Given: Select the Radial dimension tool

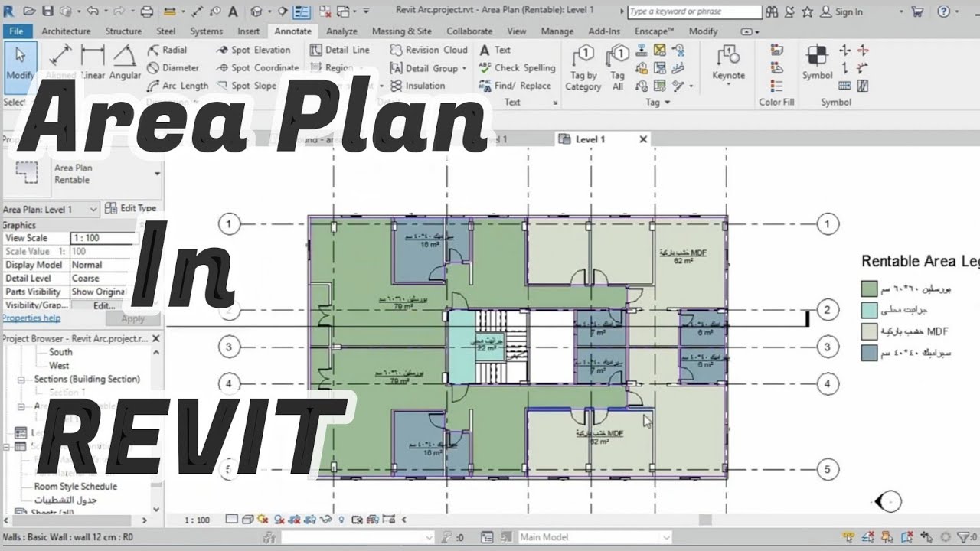Looking at the screenshot, I should [167, 50].
